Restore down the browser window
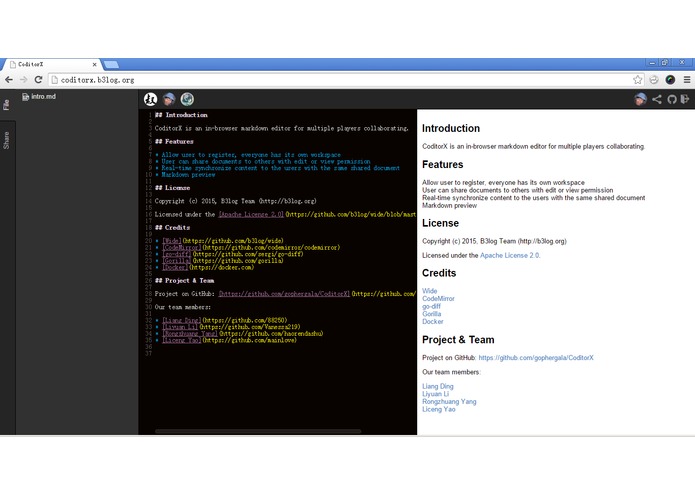 665,63
